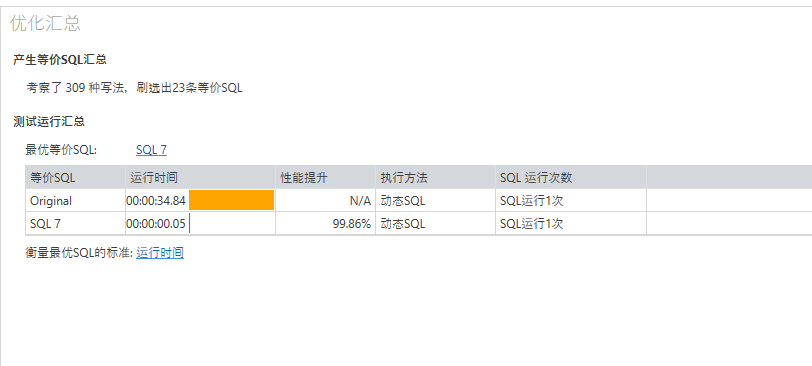The width and height of the screenshot is (812, 366).
Task: Open the SQL 7 best equivalent link
Action: (151, 150)
